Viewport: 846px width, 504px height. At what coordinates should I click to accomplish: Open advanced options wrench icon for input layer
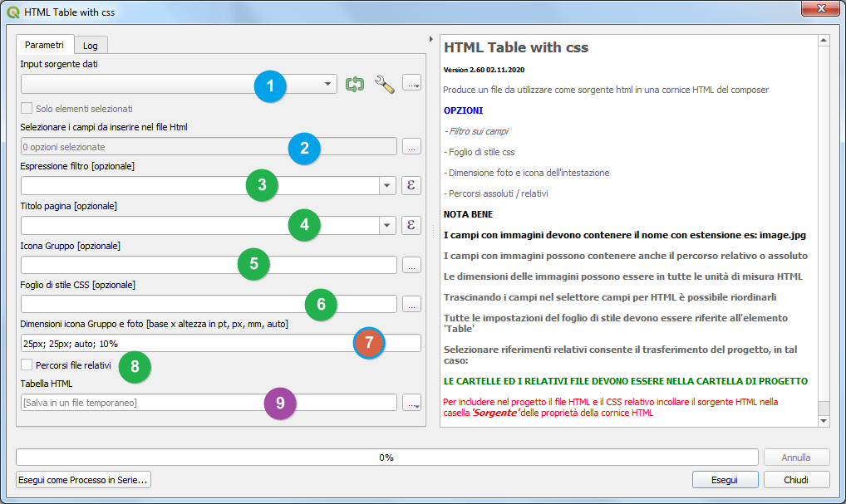coord(385,84)
